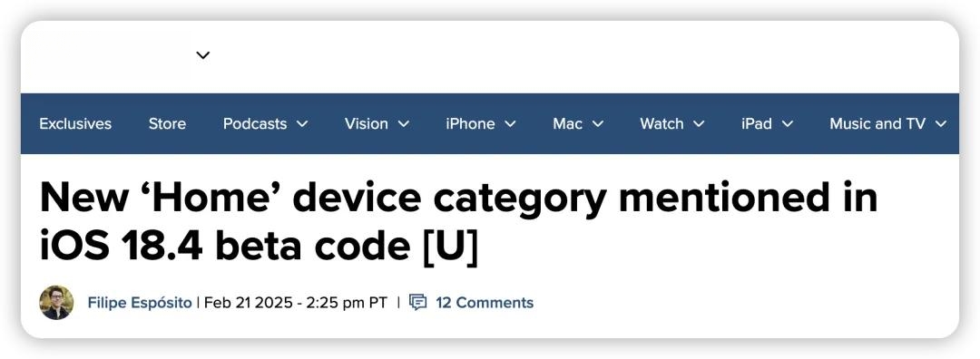This screenshot has height=359, width=980.
Task: Select the Mac navigation label
Action: pos(567,123)
